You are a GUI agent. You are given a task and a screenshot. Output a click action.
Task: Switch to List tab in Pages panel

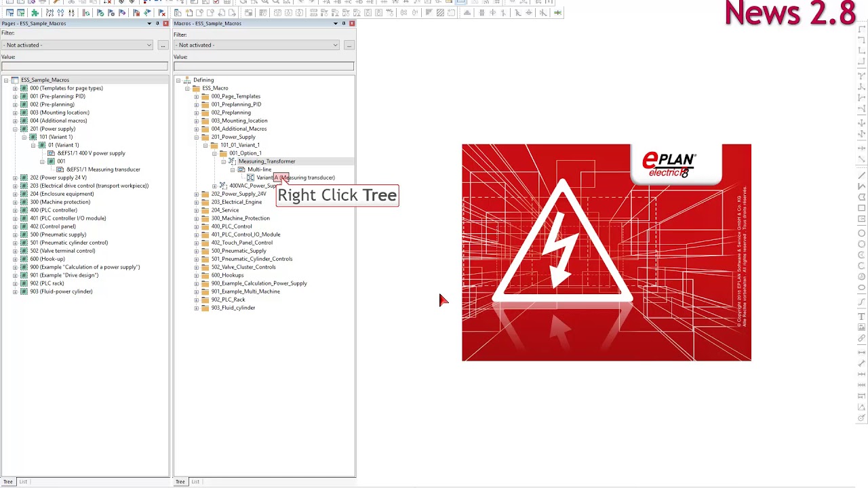23,482
